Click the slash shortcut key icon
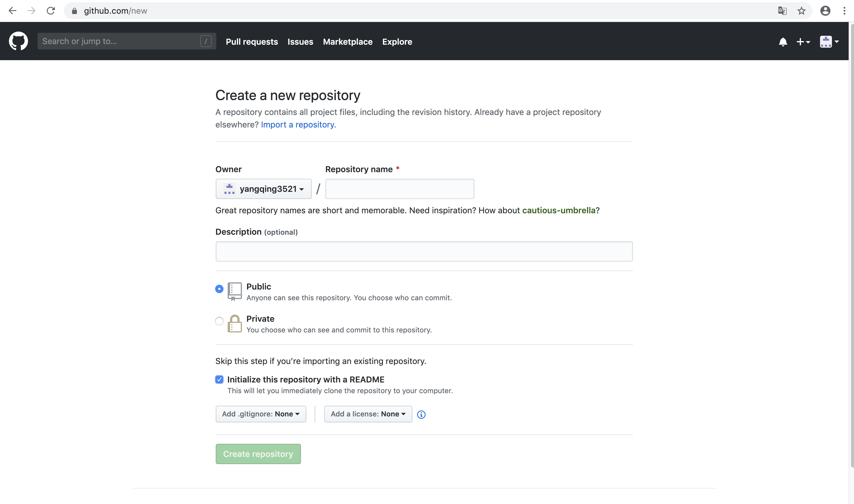The image size is (854, 504). click(x=206, y=41)
